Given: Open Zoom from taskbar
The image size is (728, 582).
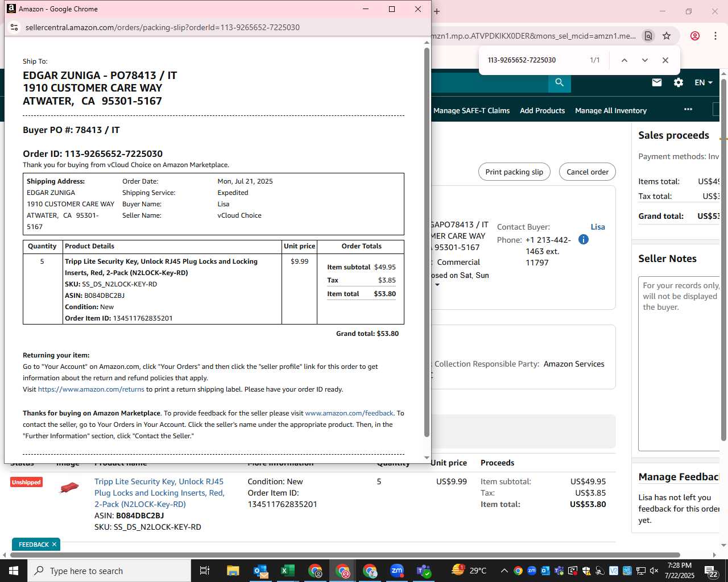Looking at the screenshot, I should click(x=397, y=571).
